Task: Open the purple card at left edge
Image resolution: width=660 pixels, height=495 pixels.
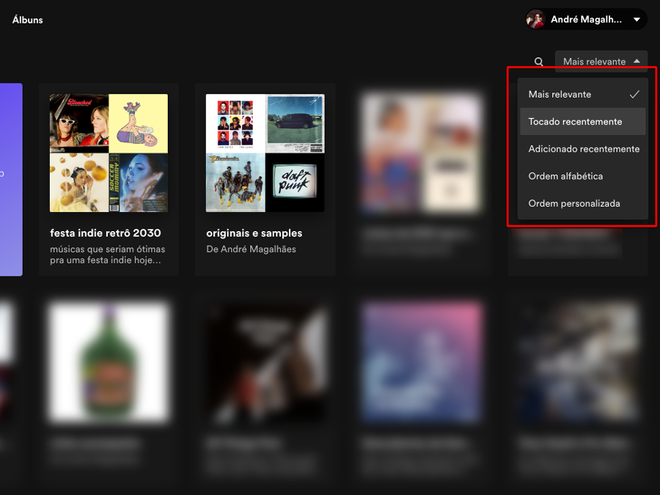Action: click(11, 180)
